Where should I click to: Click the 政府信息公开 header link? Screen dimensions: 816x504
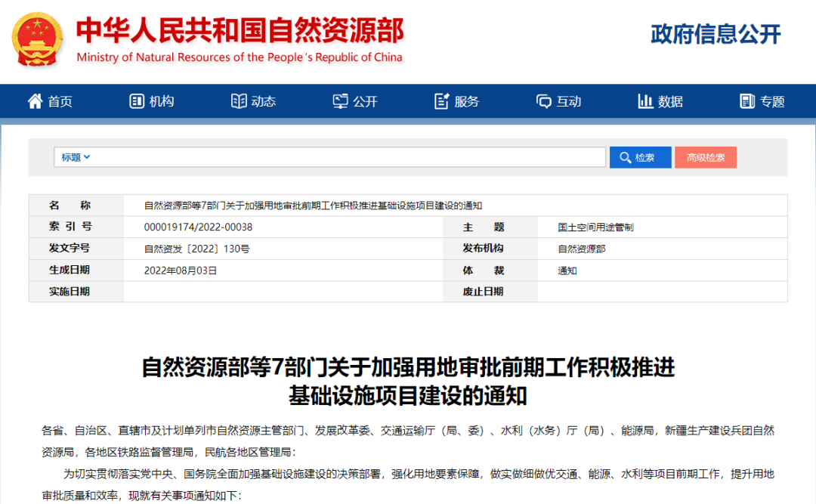point(716,34)
